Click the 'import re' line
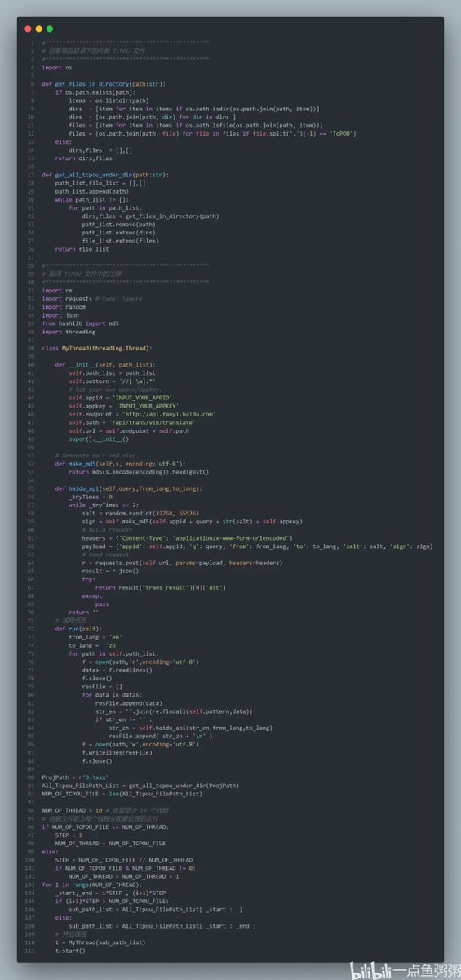Screen dimensions: 461x980 (57, 291)
